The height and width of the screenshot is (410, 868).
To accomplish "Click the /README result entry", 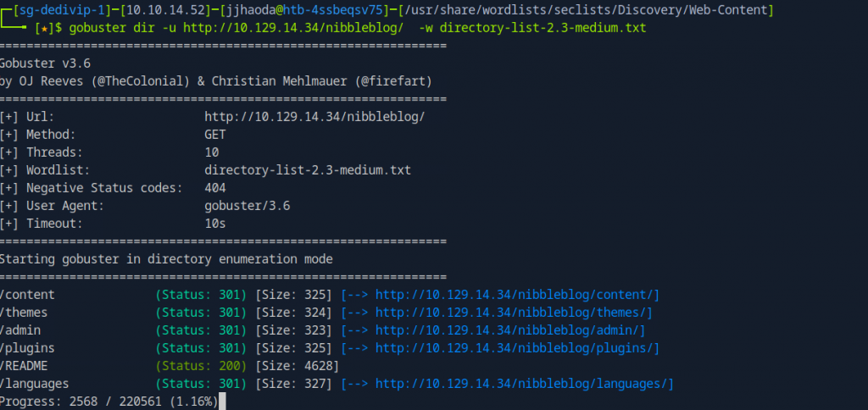I will (24, 366).
